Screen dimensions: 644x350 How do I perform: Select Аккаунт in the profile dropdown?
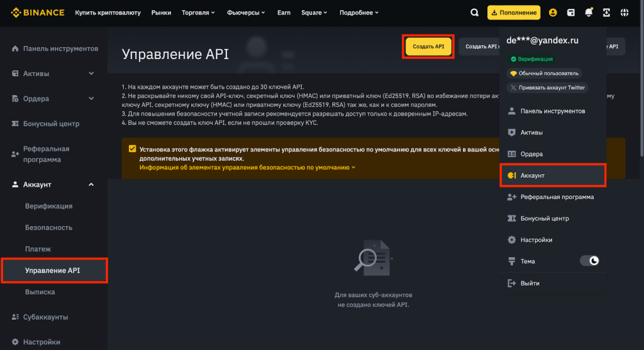(553, 175)
